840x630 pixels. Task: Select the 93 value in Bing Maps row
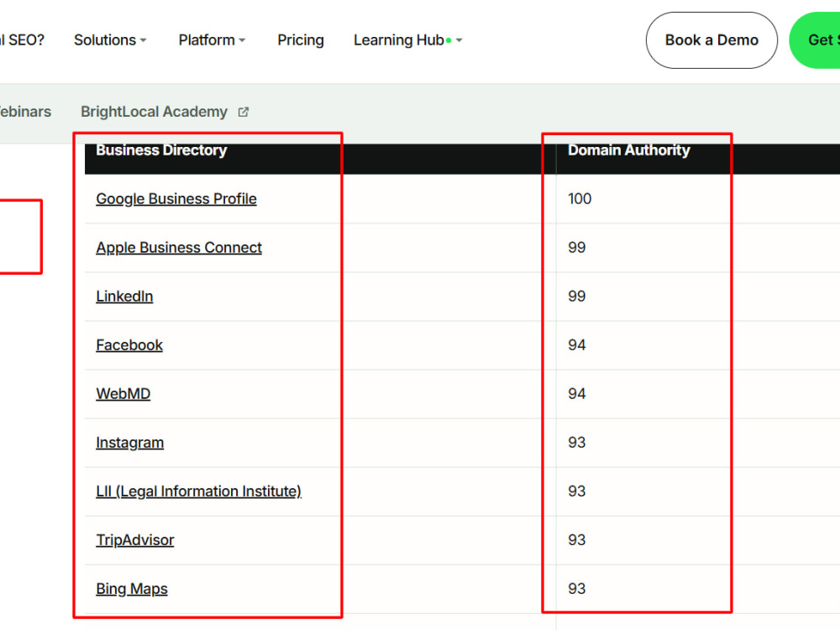577,589
